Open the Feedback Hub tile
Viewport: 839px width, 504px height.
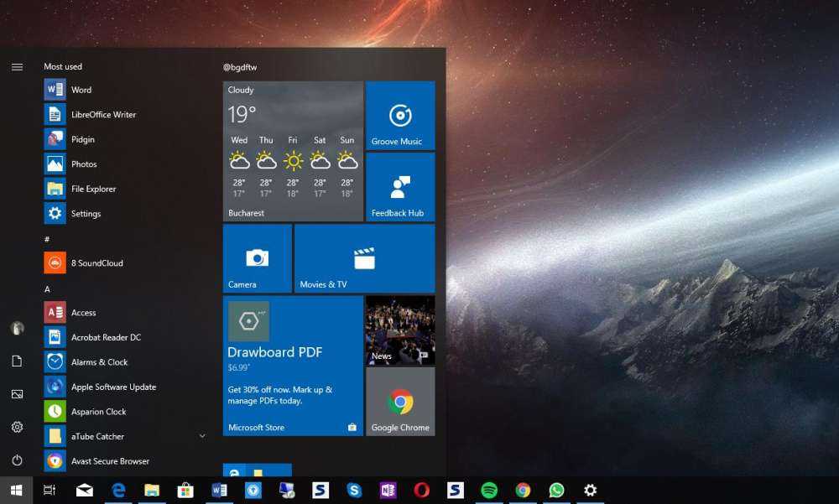coord(400,186)
